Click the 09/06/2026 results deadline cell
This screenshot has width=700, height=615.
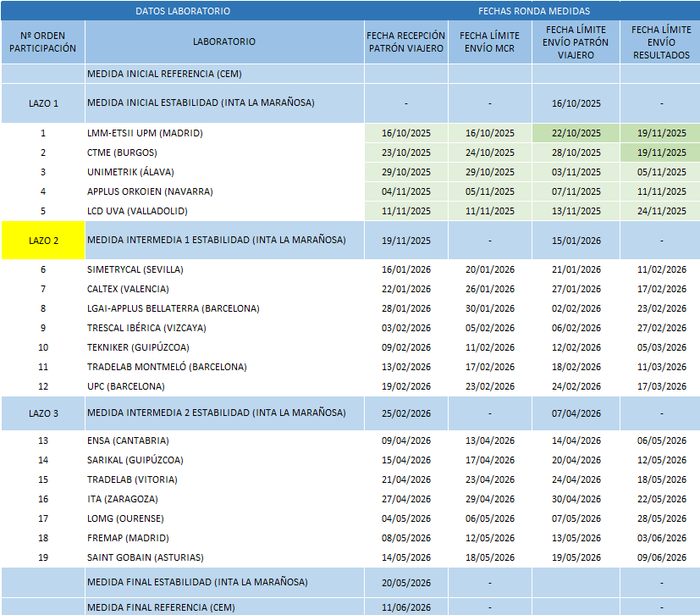pos(660,557)
